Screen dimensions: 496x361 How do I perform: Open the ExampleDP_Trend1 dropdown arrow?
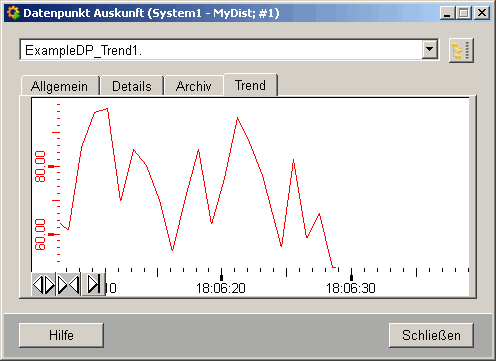coord(429,50)
